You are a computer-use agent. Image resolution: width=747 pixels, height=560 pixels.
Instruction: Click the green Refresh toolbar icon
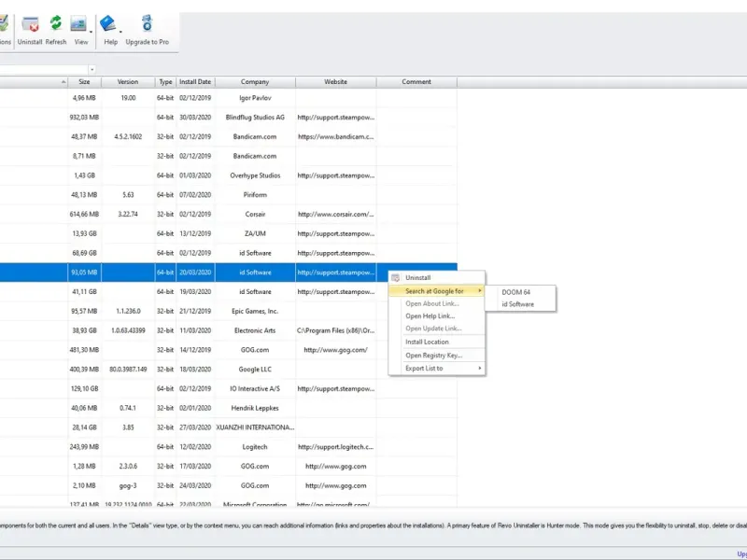pos(56,23)
